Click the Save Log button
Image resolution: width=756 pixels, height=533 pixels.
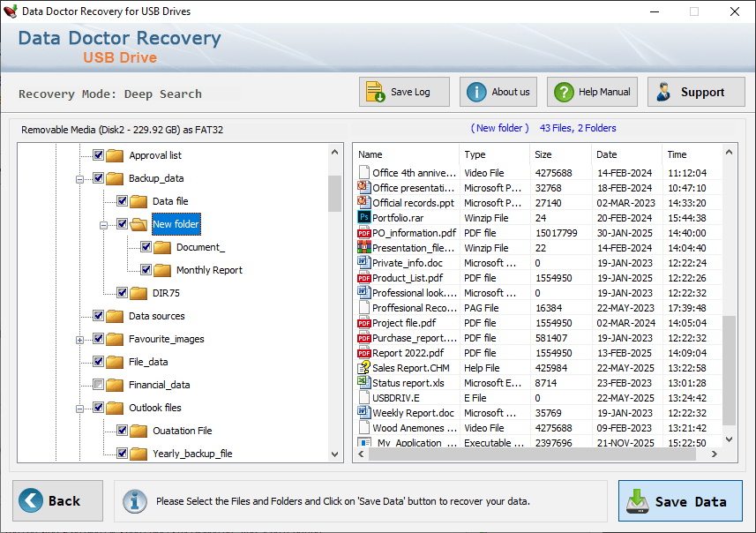404,92
